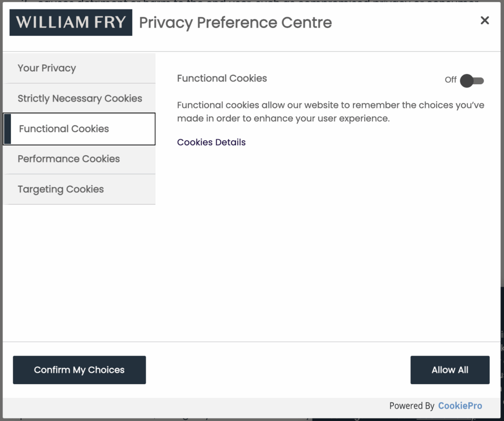Click Confirm My Choices

(79, 370)
